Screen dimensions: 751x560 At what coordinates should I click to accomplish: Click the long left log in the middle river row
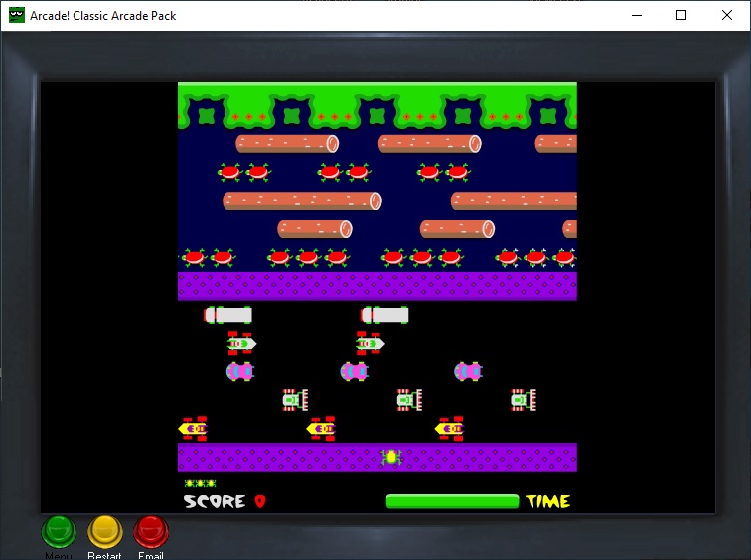(x=302, y=201)
